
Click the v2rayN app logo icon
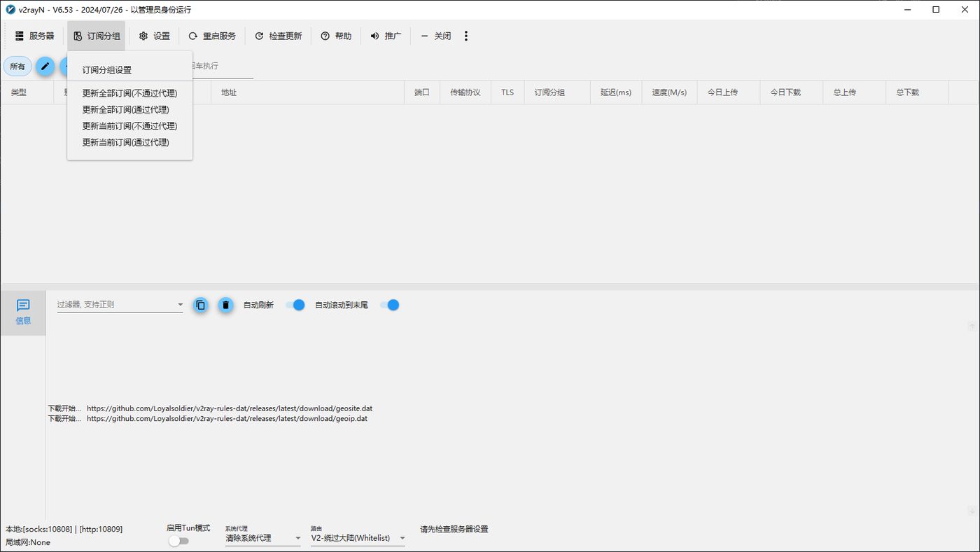(10, 10)
